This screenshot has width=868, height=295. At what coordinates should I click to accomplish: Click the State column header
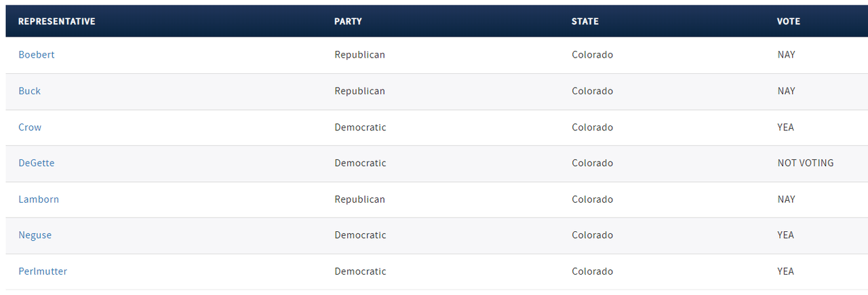pyautogui.click(x=585, y=22)
